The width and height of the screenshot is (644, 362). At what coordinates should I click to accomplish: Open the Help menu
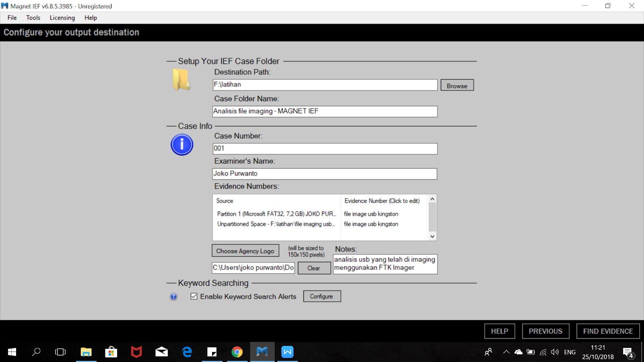pyautogui.click(x=91, y=18)
